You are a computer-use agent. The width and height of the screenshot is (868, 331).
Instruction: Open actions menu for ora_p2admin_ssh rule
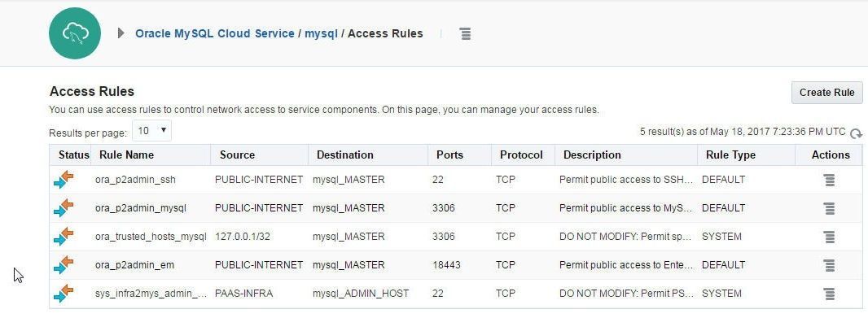point(829,181)
